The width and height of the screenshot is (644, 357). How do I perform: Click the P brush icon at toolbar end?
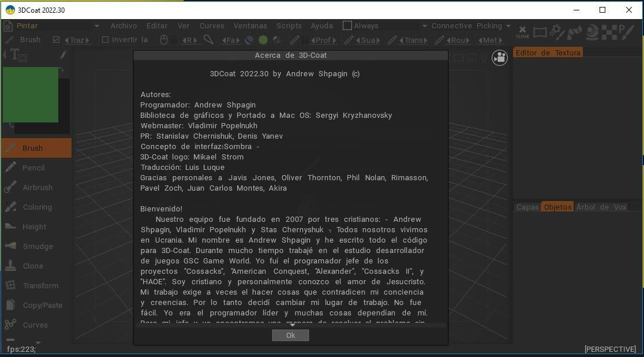(626, 32)
